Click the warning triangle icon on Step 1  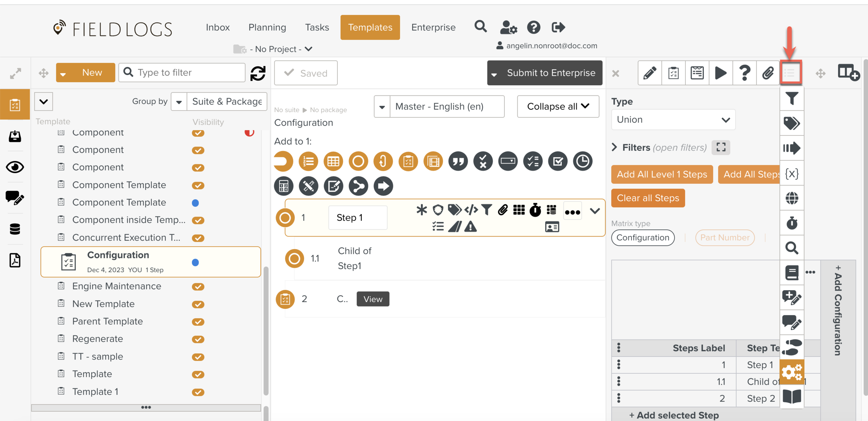[x=470, y=227]
